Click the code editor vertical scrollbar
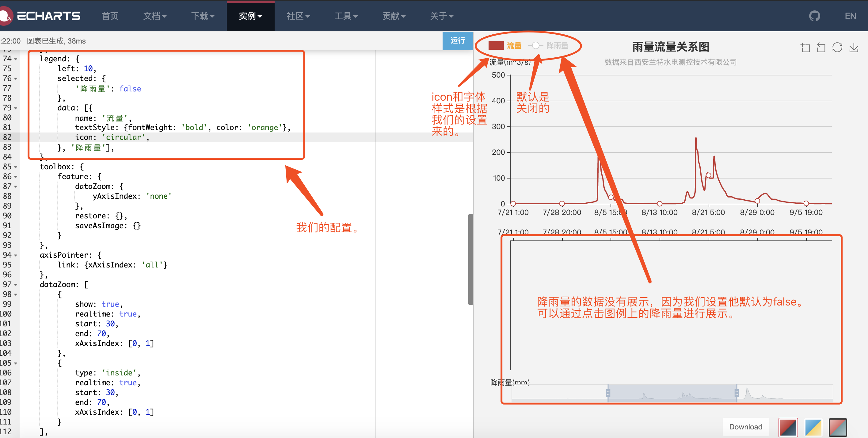The width and height of the screenshot is (868, 438). 470,259
